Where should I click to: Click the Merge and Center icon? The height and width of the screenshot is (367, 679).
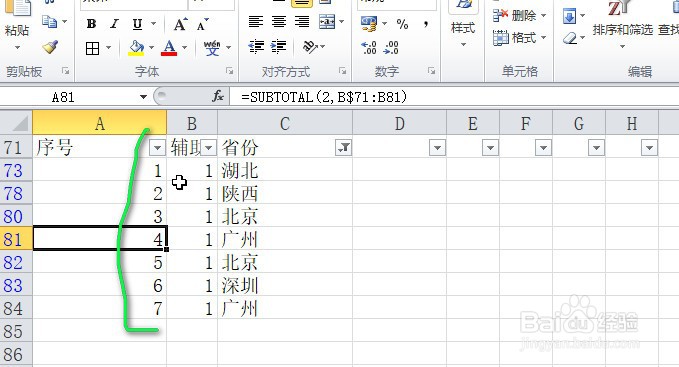327,21
